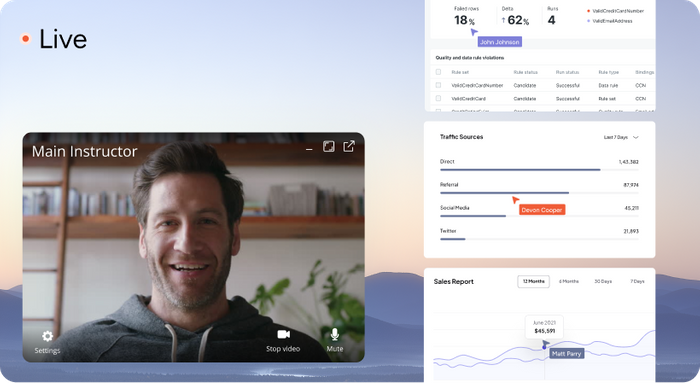Viewport: 700px width, 383px height.
Task: Click the Mute label
Action: click(334, 349)
